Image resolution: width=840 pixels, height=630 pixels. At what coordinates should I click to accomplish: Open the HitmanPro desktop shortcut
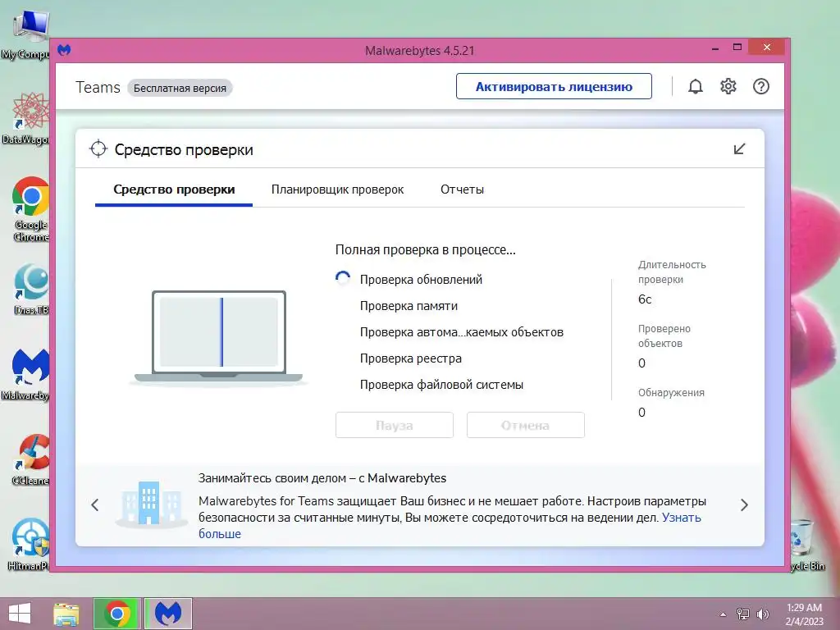[x=29, y=545]
